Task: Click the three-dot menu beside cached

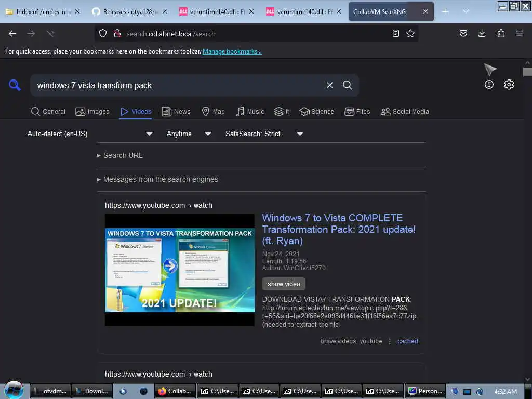Action: coord(390,341)
